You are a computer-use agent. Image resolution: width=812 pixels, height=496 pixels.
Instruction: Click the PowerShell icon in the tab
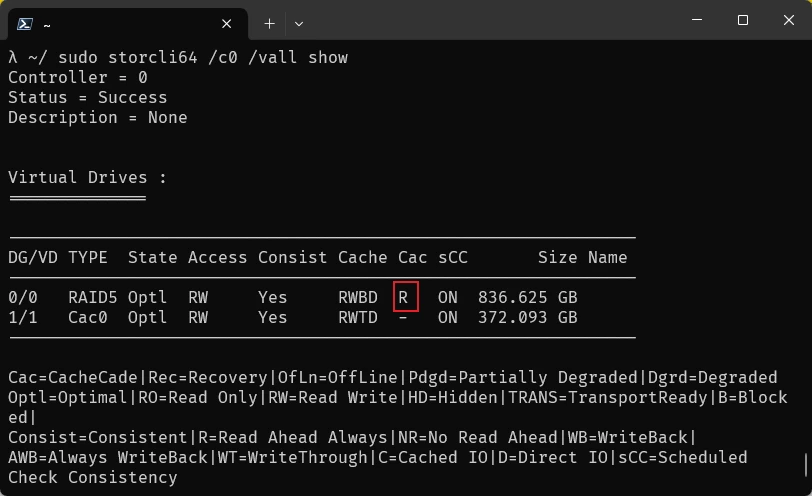click(x=24, y=24)
